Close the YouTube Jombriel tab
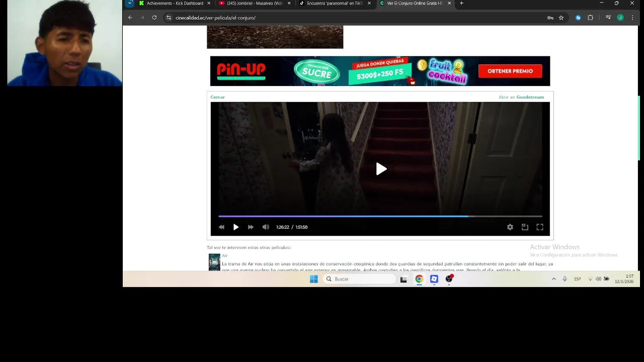Screen dimensions: 644x362 click(x=289, y=3)
